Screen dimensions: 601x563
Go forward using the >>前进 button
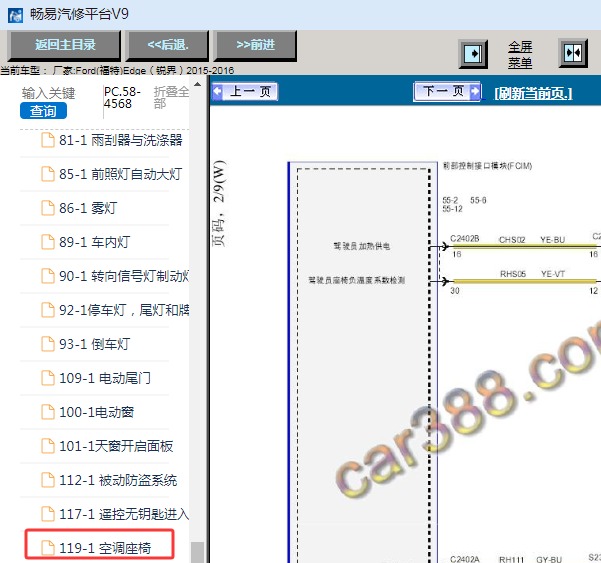tap(256, 45)
